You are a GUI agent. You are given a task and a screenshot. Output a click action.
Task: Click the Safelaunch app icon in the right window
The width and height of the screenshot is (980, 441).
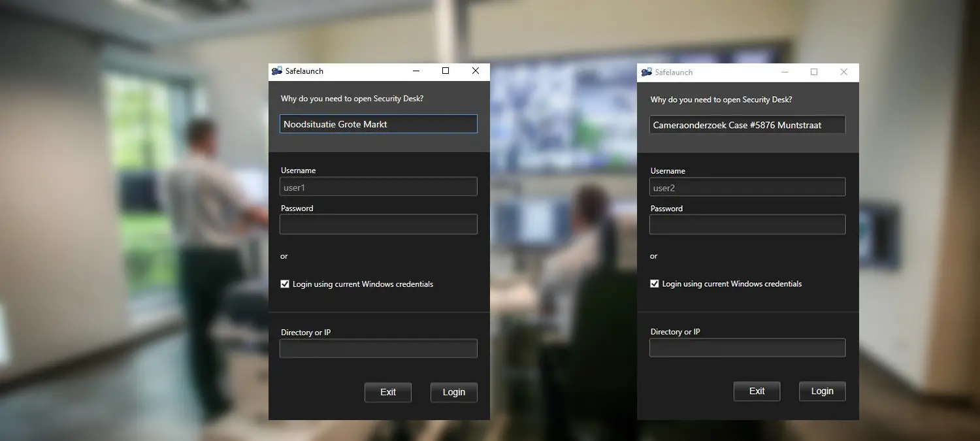point(647,72)
